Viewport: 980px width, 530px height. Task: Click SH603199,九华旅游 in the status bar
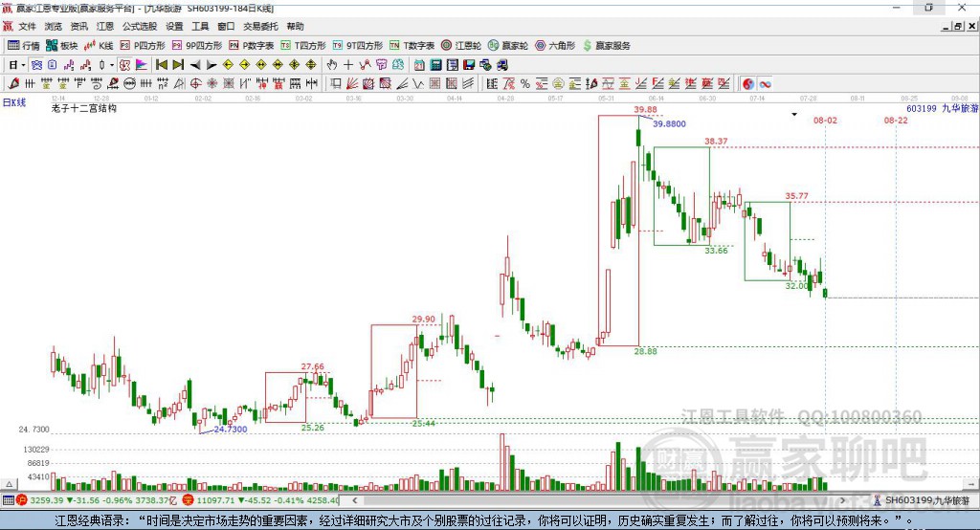[927, 500]
